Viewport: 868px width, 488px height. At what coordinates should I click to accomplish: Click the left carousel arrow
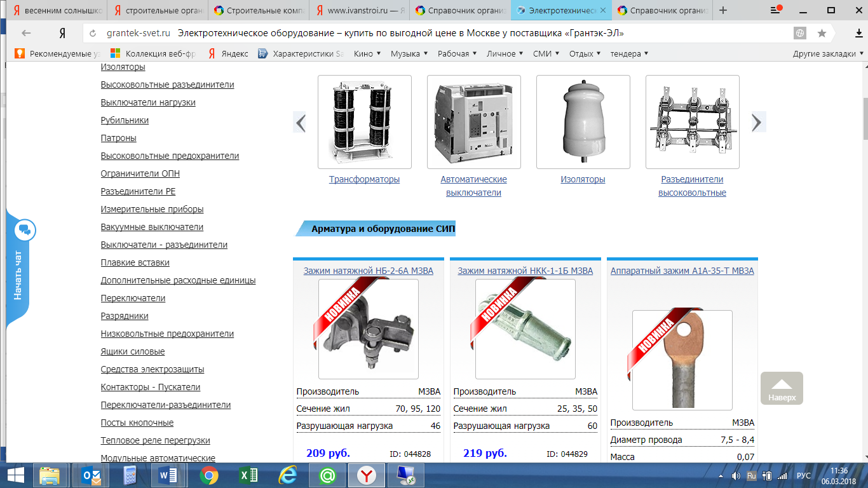pyautogui.click(x=301, y=122)
